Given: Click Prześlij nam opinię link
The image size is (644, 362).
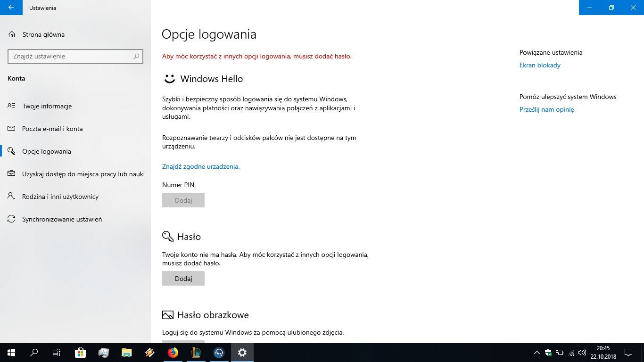Looking at the screenshot, I should 547,109.
